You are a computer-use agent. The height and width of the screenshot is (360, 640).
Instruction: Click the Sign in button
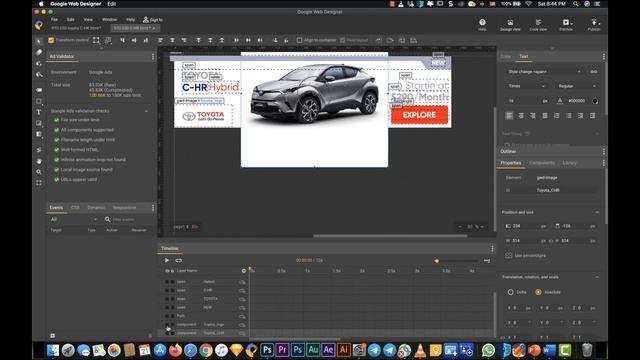click(153, 20)
